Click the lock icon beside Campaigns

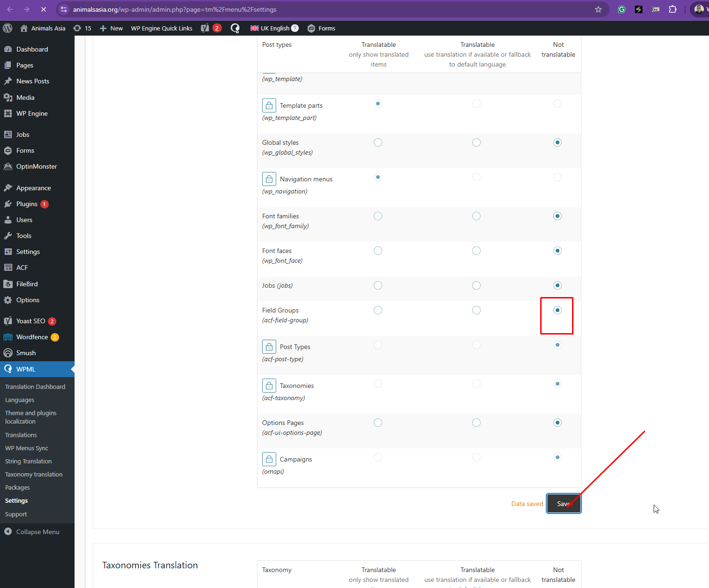coord(269,459)
